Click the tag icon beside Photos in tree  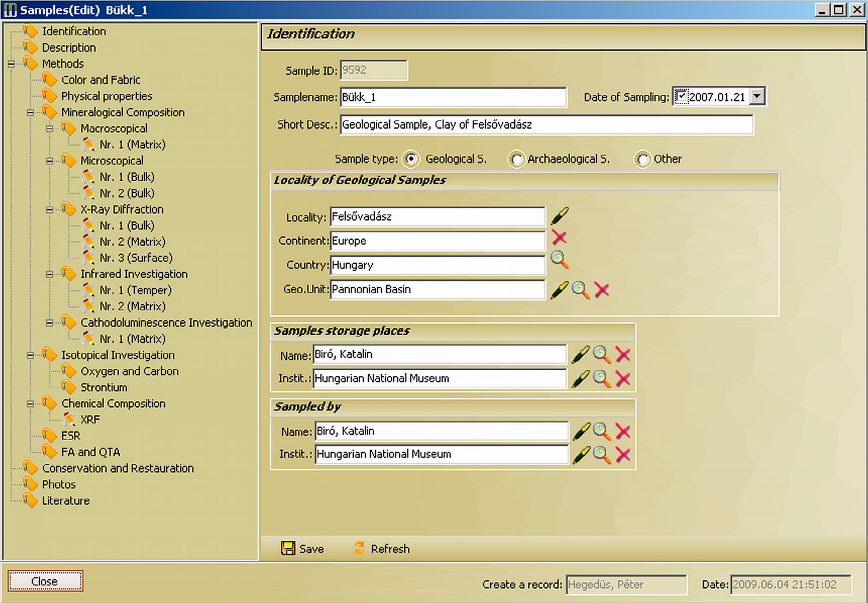(30, 484)
